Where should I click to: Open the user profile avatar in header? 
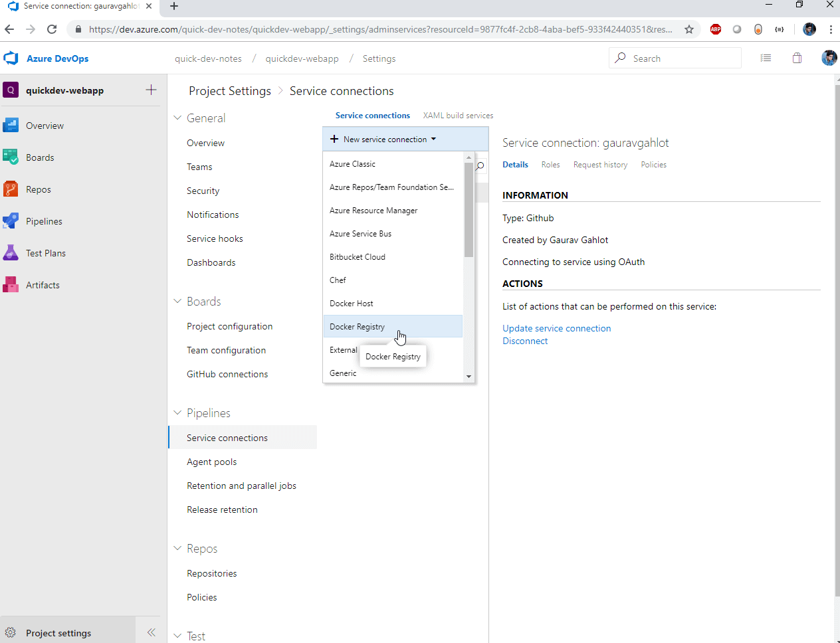click(x=829, y=58)
